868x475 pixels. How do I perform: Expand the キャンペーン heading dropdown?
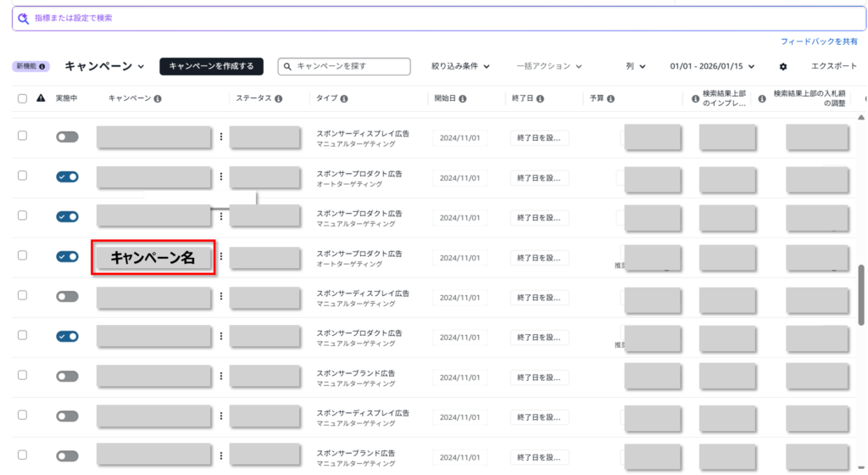[104, 66]
